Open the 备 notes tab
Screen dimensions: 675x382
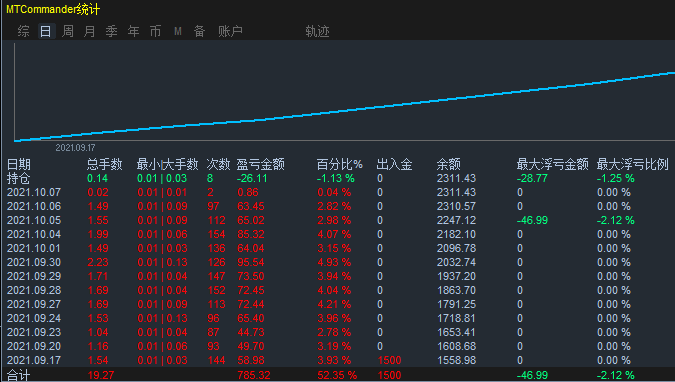199,31
